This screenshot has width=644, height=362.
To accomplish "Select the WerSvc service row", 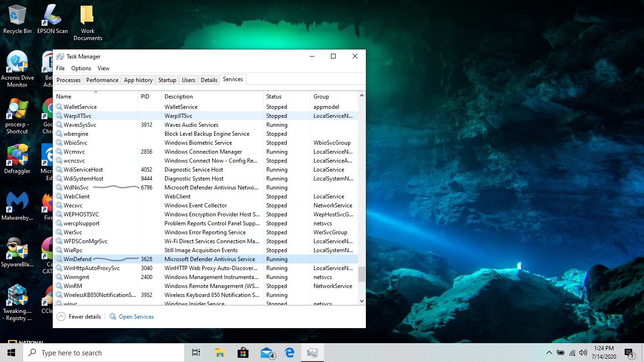I will tap(206, 232).
